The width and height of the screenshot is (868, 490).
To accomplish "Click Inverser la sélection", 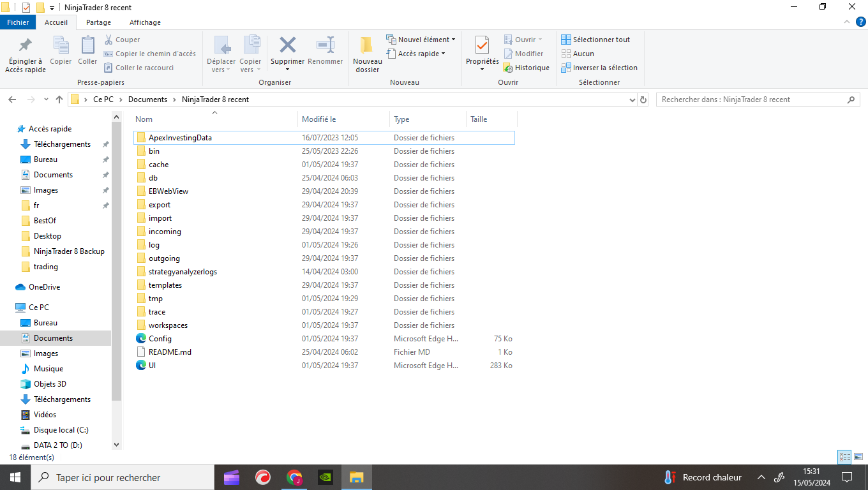I will [599, 68].
